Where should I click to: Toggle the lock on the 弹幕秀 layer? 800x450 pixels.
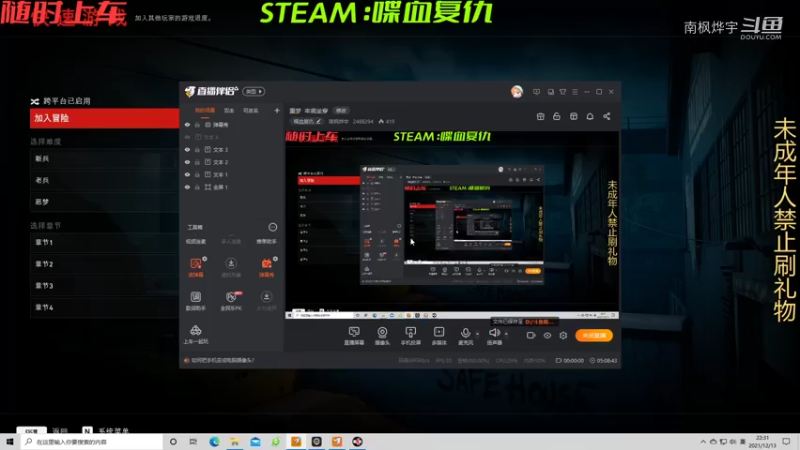pos(197,124)
